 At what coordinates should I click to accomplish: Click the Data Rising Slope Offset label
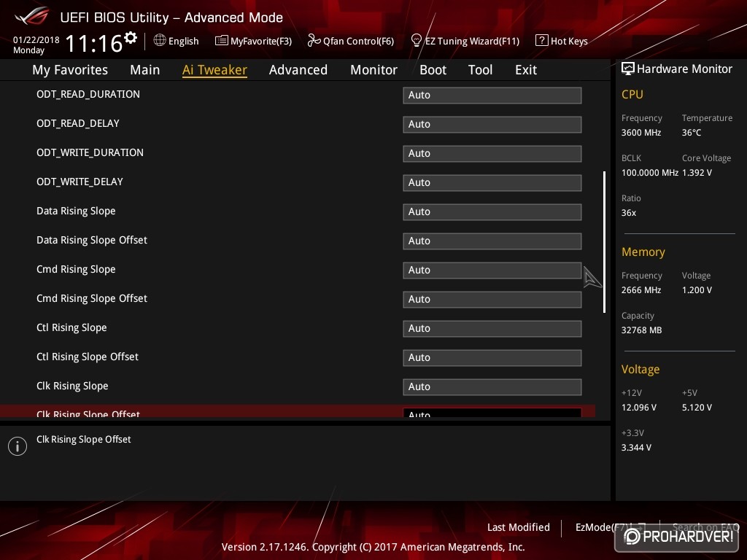92,240
